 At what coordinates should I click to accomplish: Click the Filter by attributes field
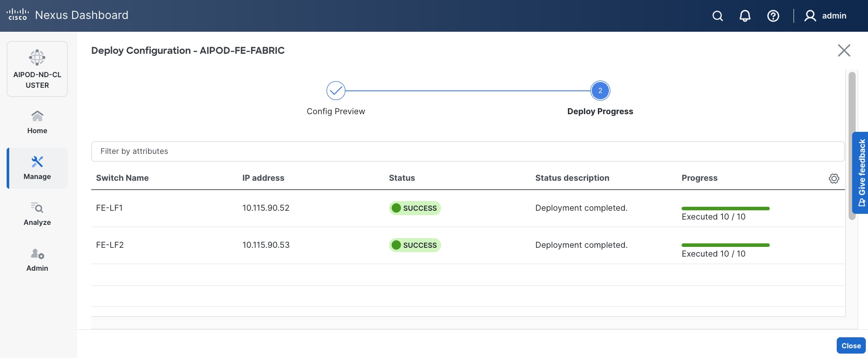(467, 151)
